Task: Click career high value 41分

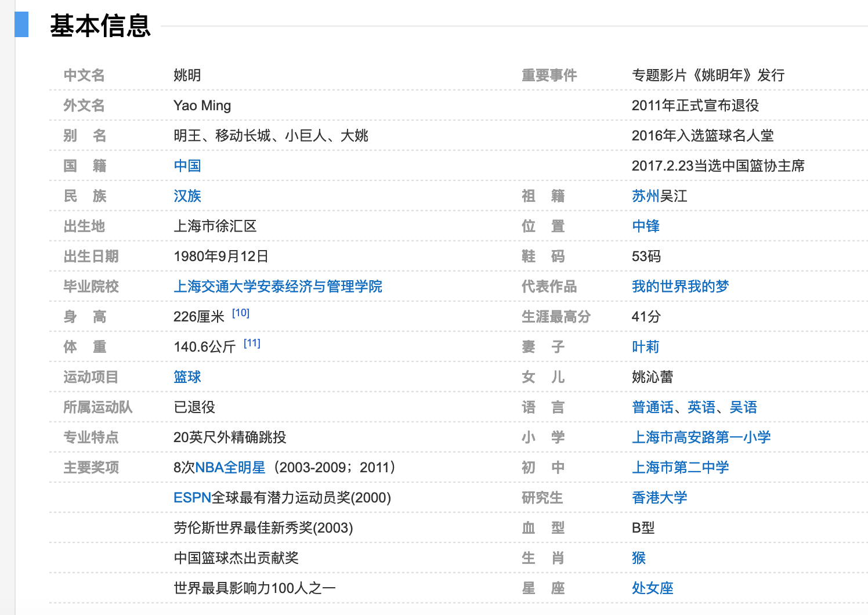Action: [x=646, y=317]
